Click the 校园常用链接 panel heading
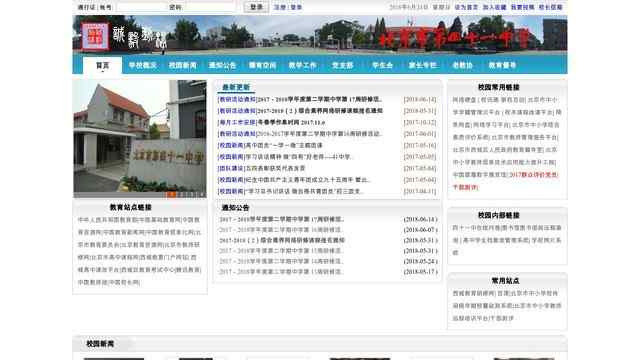 coord(498,87)
